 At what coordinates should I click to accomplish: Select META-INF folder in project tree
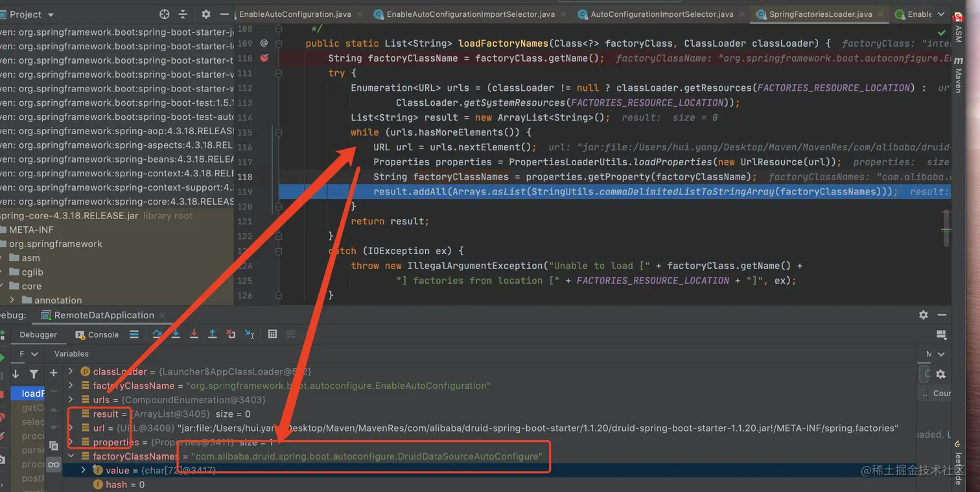31,229
